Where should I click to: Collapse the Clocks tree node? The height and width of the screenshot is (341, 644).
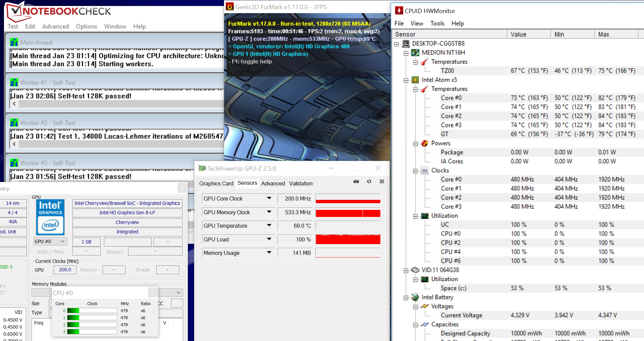point(415,171)
